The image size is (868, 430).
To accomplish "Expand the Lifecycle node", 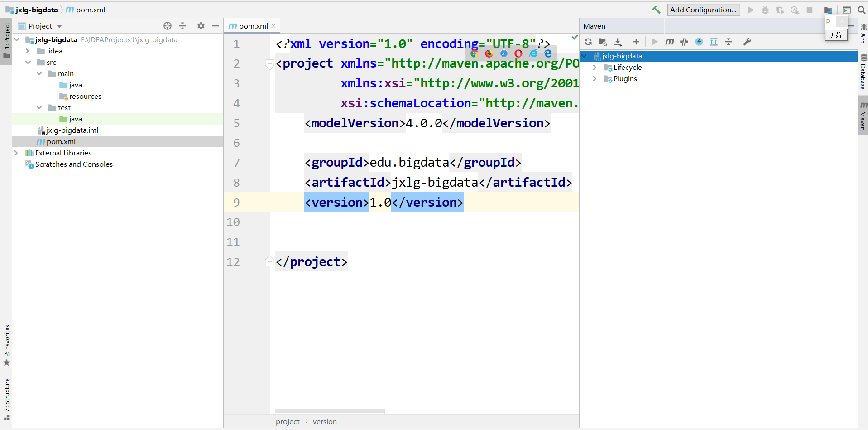I will point(595,68).
